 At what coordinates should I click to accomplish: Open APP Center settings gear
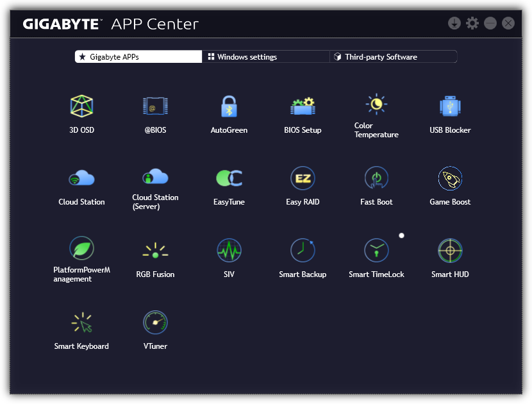(x=472, y=24)
